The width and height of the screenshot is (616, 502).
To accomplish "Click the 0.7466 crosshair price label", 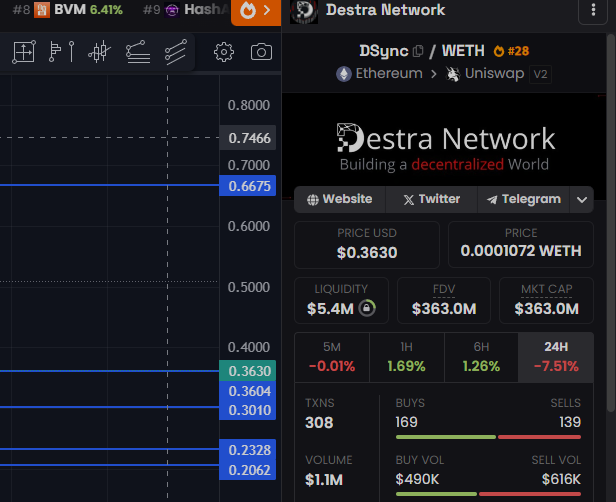I will (x=248, y=138).
